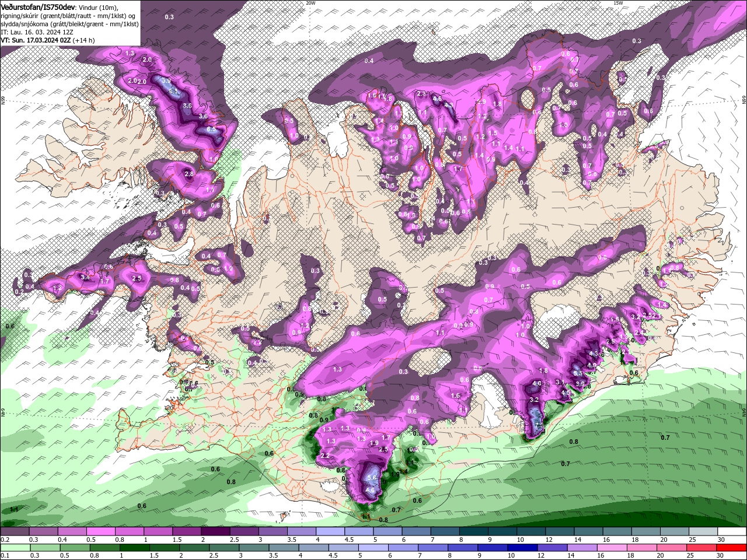Viewport: 747px width, 560px height.
Task: Click the 2.2 snowfall value label
Action: pyautogui.click(x=326, y=456)
